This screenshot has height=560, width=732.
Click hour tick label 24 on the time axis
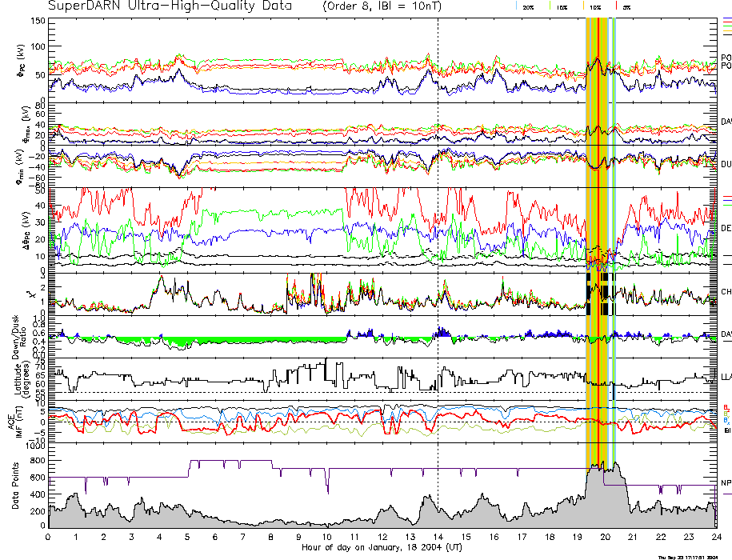coord(717,537)
